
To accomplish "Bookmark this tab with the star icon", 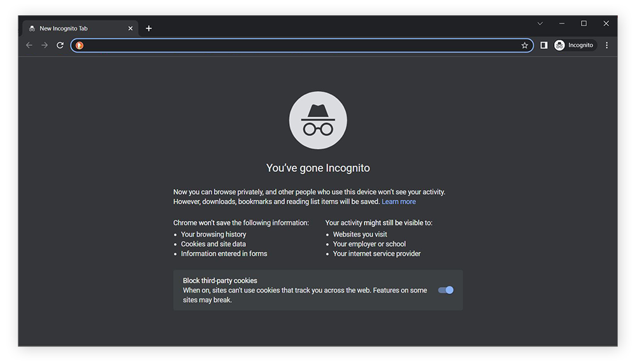I will point(524,45).
